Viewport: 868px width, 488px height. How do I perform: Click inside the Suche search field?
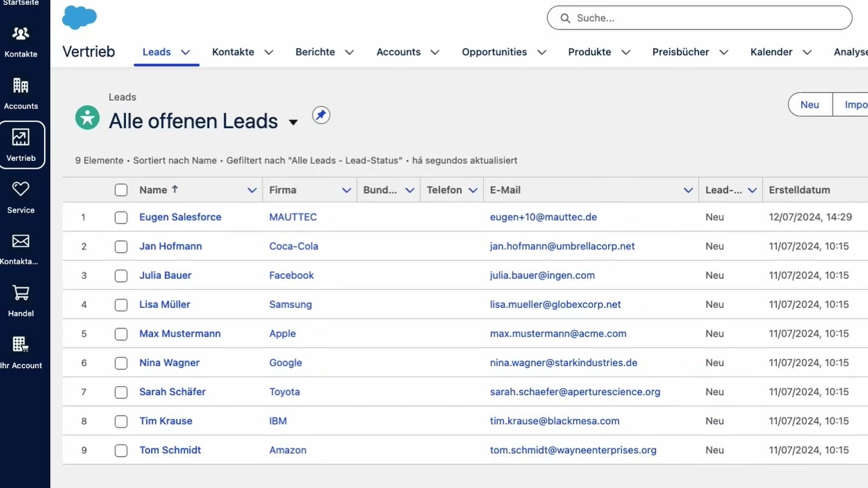coord(699,18)
